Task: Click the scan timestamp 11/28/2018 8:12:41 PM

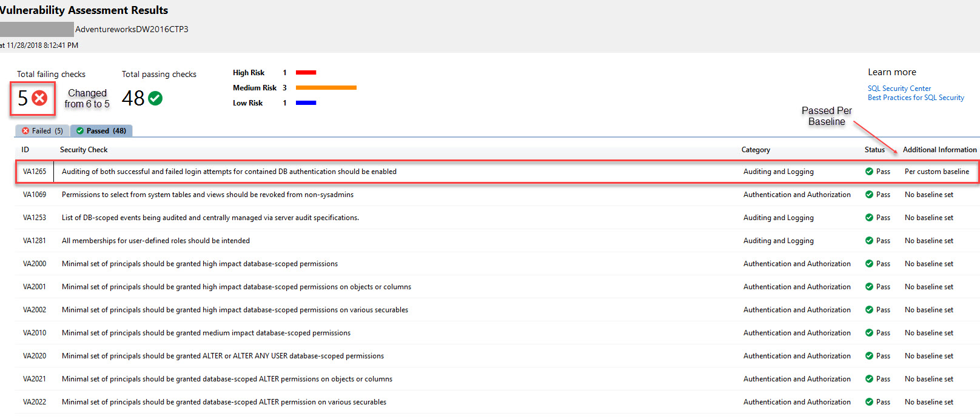Action: tap(42, 45)
